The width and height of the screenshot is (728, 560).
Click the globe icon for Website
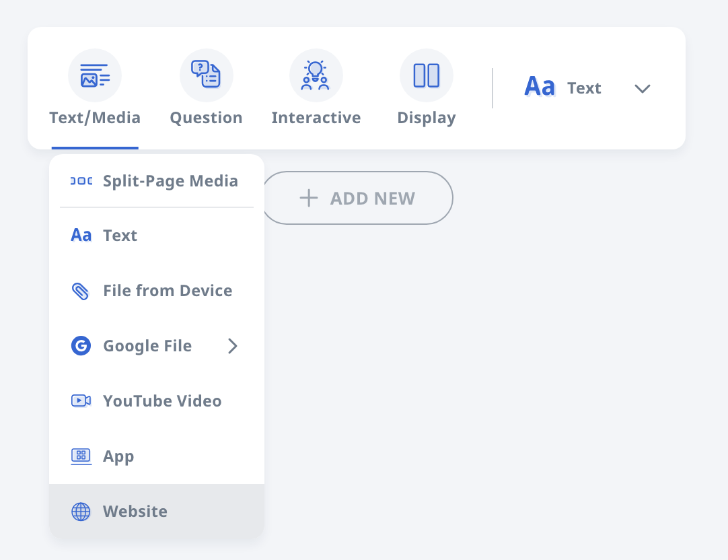[81, 512]
